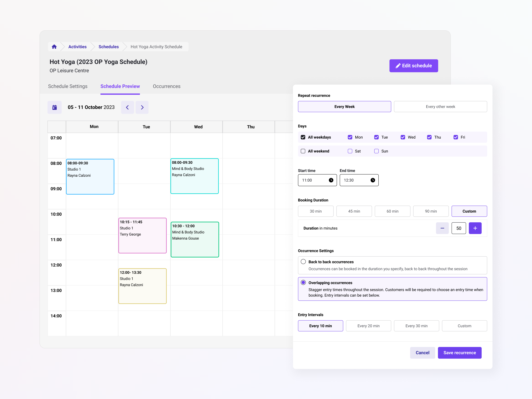Select Every Week recurrence
Screen dimensions: 532x399
click(344, 107)
